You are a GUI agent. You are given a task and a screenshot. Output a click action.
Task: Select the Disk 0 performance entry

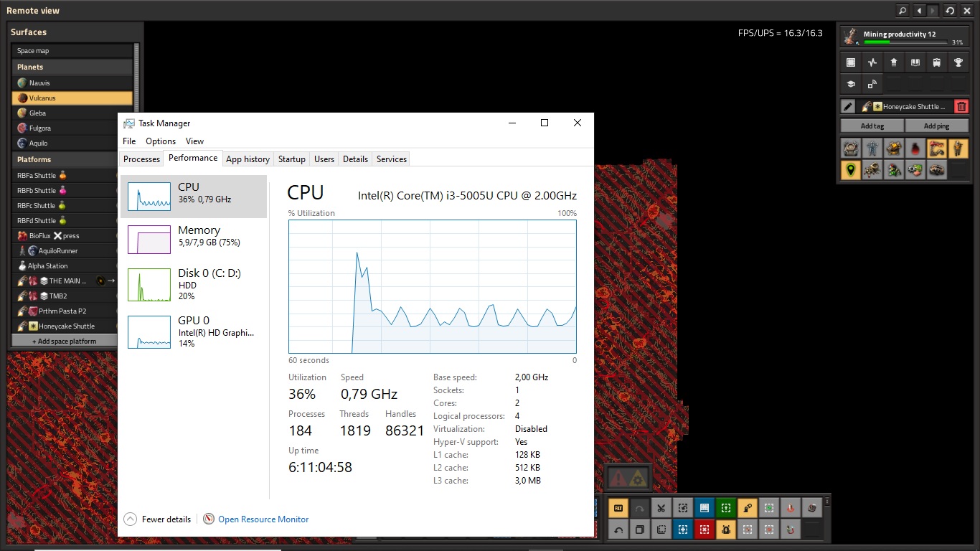coord(194,284)
